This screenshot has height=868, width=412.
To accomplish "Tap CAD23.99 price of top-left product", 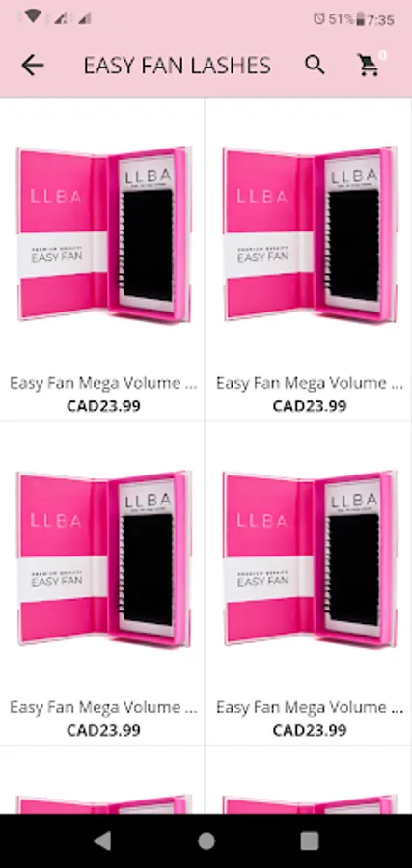I will 103,406.
